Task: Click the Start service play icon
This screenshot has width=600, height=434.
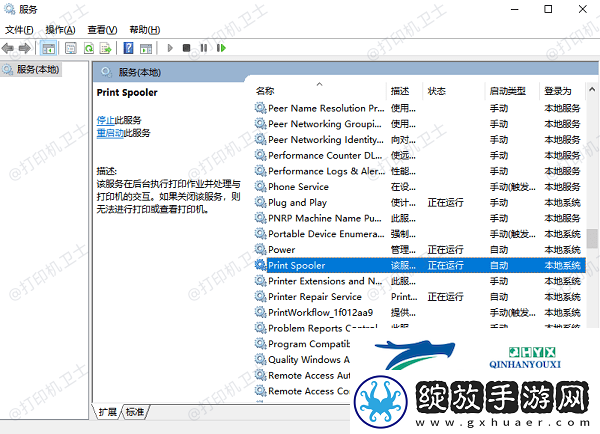Action: [170, 48]
